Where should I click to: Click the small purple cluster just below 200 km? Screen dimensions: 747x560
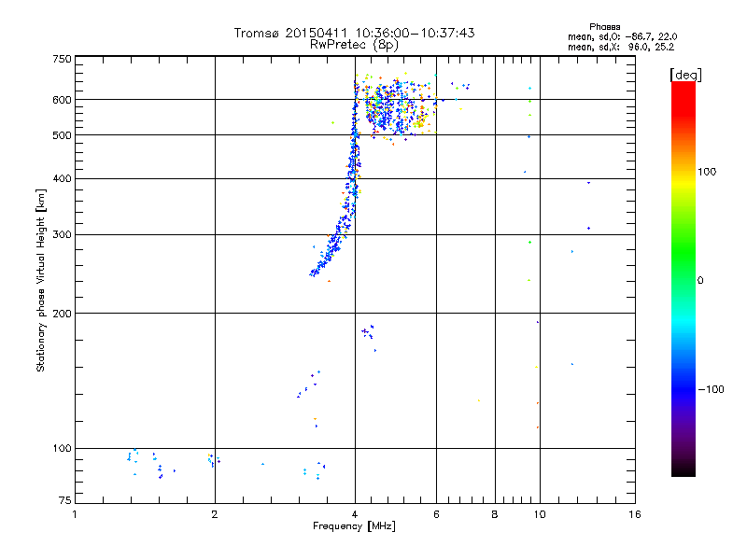pyautogui.click(x=368, y=332)
